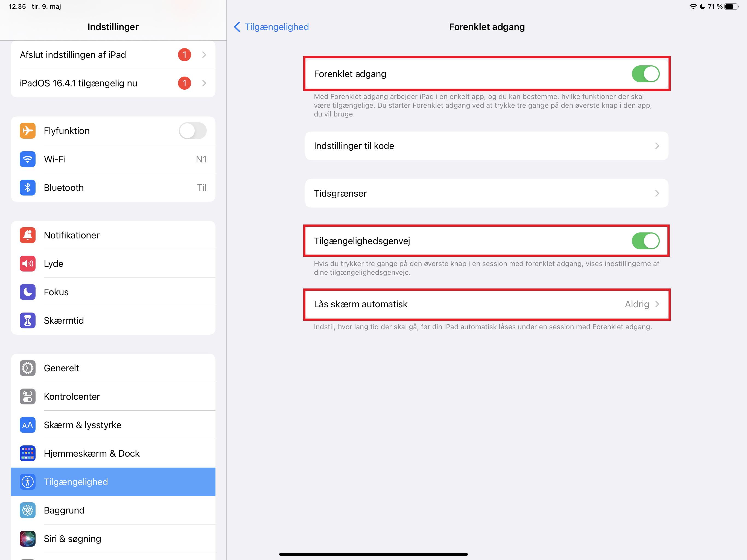Open Generelt via the gear icon
Viewport: 747px width, 560px height.
(27, 368)
